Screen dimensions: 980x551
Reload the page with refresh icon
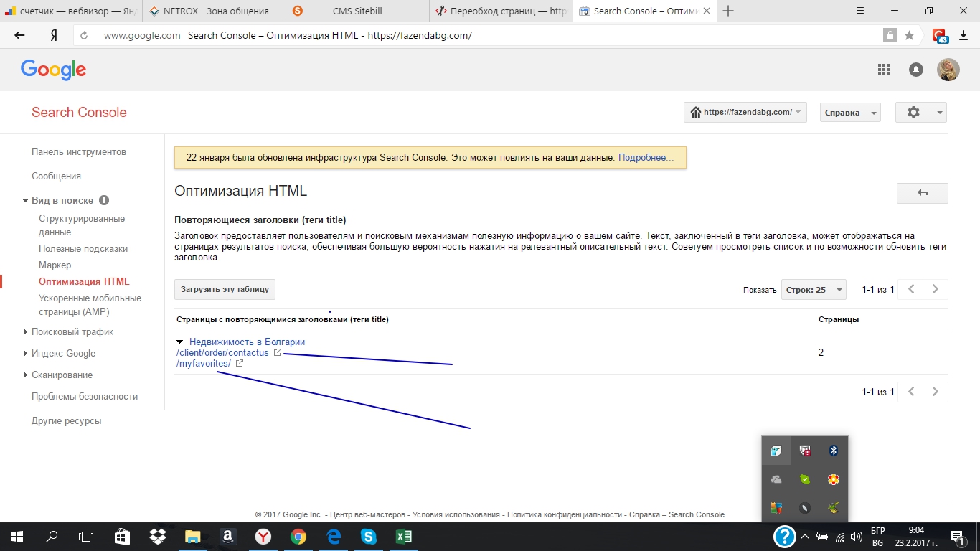coord(84,35)
